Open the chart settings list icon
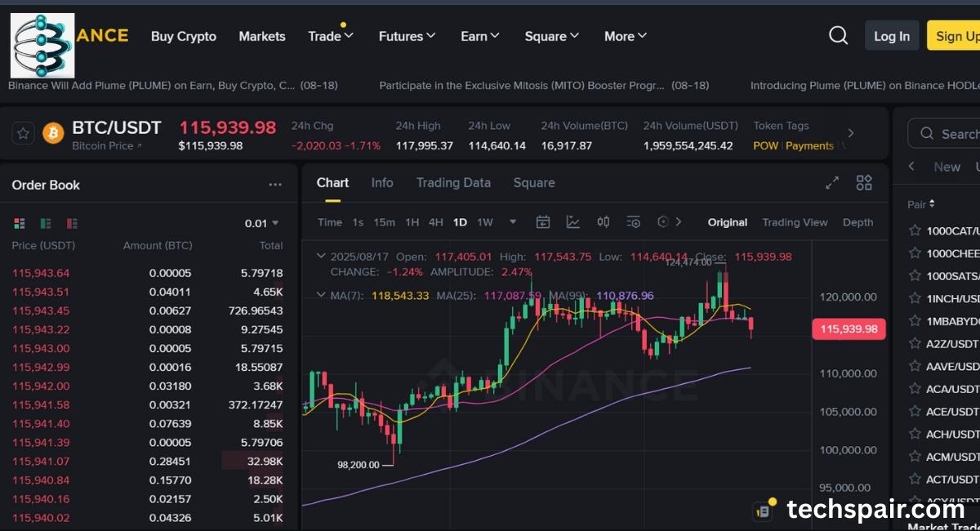980x531 pixels. click(x=633, y=221)
